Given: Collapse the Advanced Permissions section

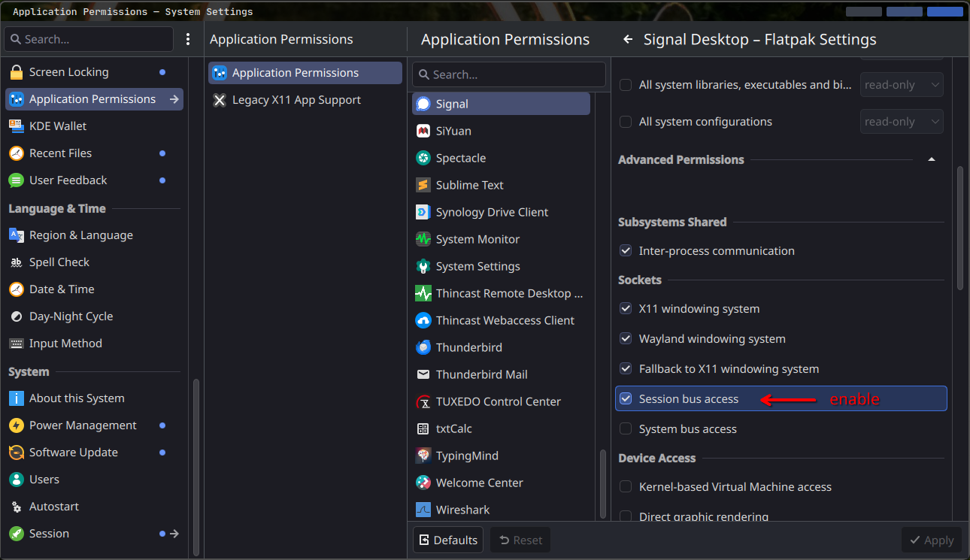Looking at the screenshot, I should click(x=932, y=159).
